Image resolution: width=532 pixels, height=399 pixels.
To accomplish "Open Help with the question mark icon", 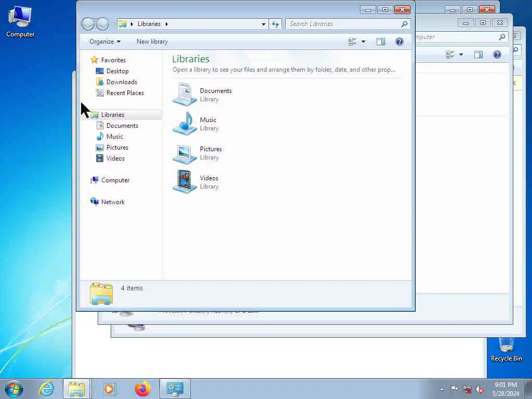I will tap(400, 42).
